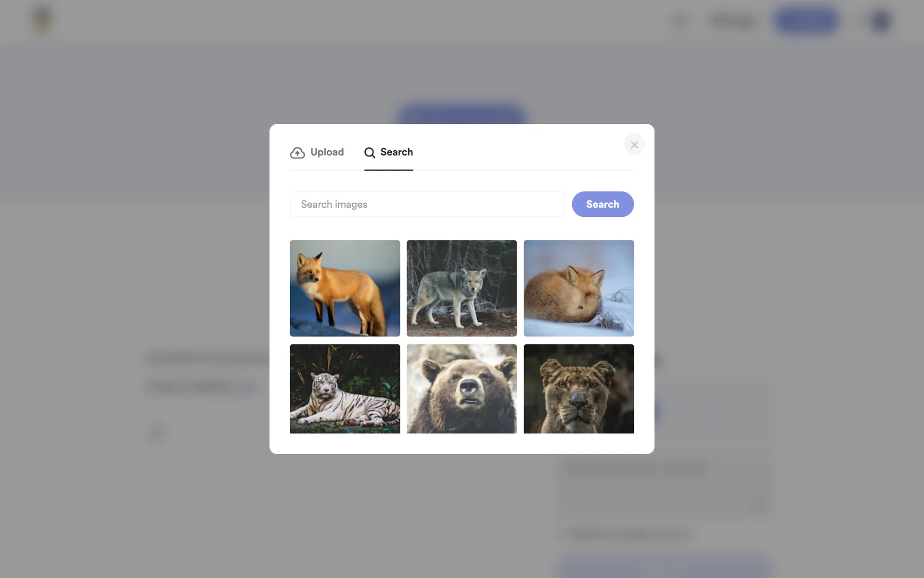Click blurred blue button peeking above dialog
Screen dimensions: 924x578
[461, 114]
